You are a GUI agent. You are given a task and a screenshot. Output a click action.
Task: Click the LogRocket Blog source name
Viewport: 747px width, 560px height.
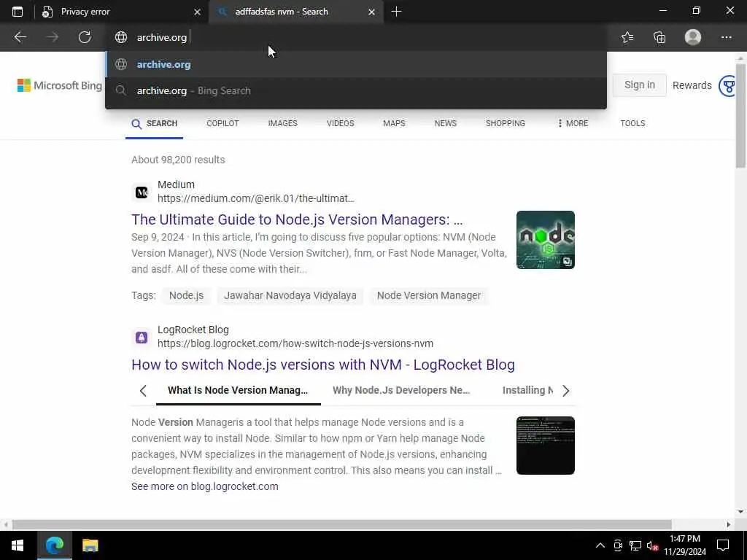pyautogui.click(x=193, y=330)
